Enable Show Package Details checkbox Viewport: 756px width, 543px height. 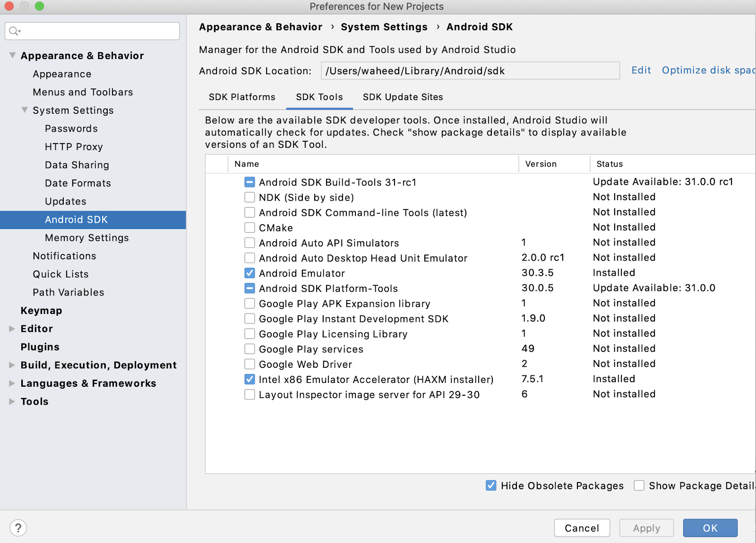(639, 485)
